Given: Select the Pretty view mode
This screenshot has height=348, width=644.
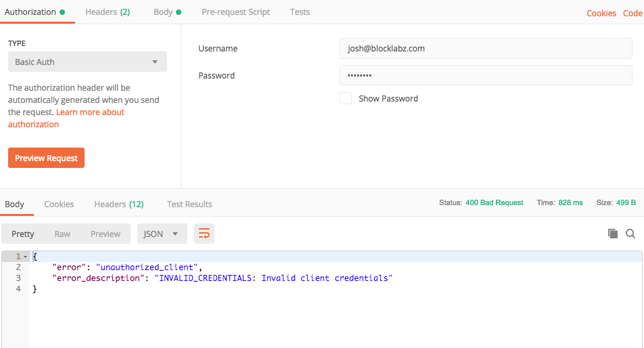Looking at the screenshot, I should 22,234.
